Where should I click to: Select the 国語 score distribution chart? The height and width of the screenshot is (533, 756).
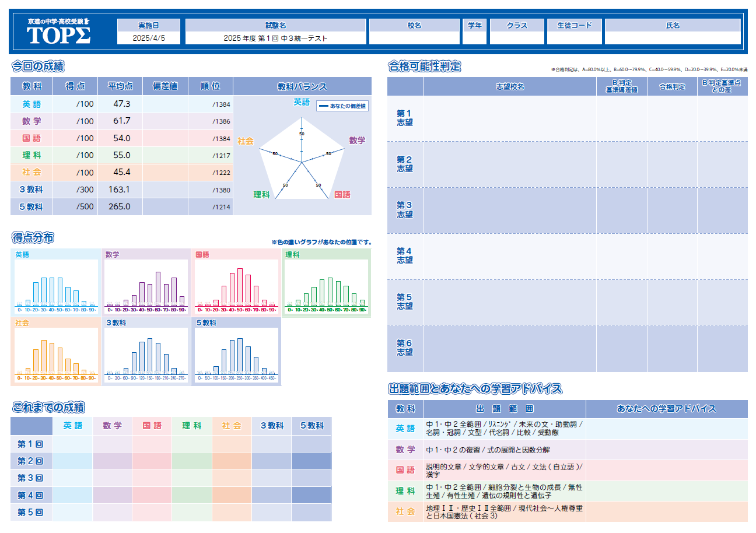point(236,283)
